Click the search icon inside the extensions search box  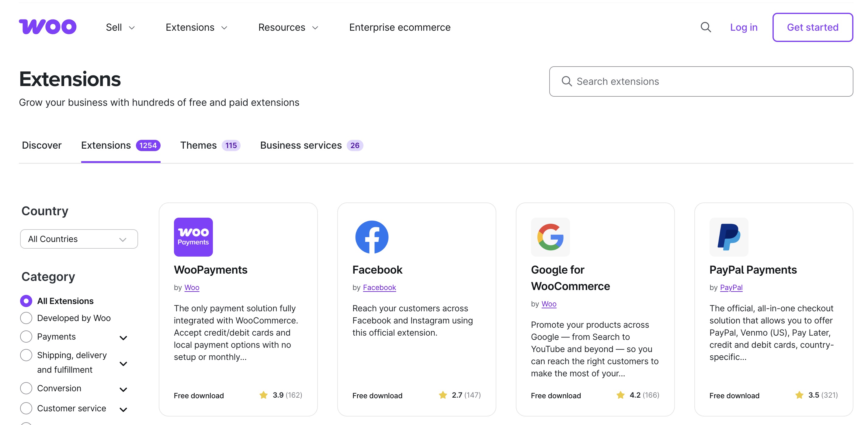pyautogui.click(x=566, y=81)
